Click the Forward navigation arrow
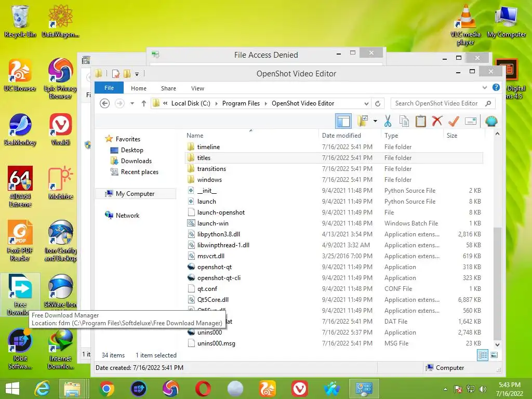The image size is (532, 399). tap(119, 103)
